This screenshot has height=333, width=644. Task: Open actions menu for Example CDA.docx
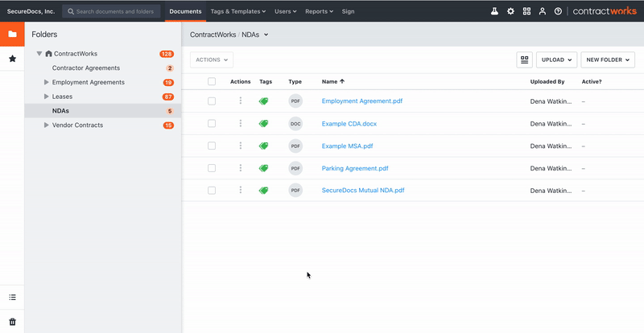(240, 123)
